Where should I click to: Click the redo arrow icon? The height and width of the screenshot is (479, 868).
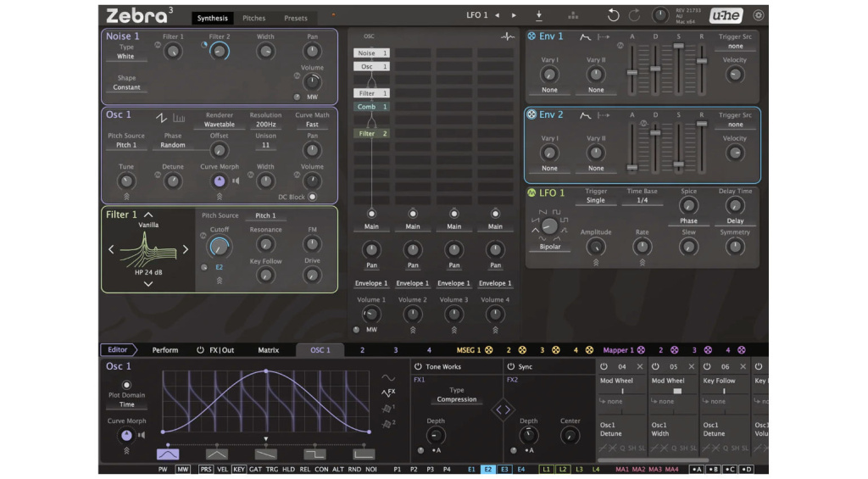pyautogui.click(x=634, y=15)
